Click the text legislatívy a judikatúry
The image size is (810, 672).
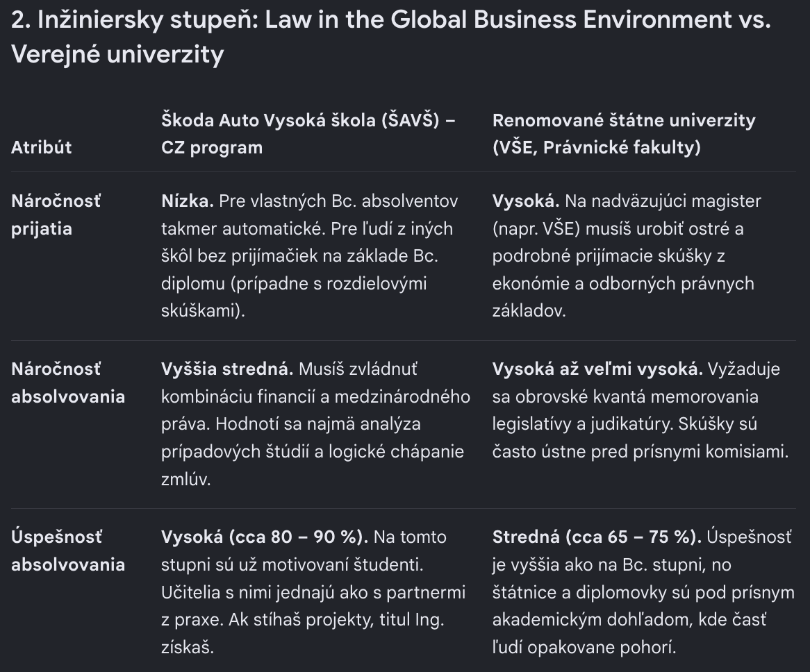pos(582,424)
